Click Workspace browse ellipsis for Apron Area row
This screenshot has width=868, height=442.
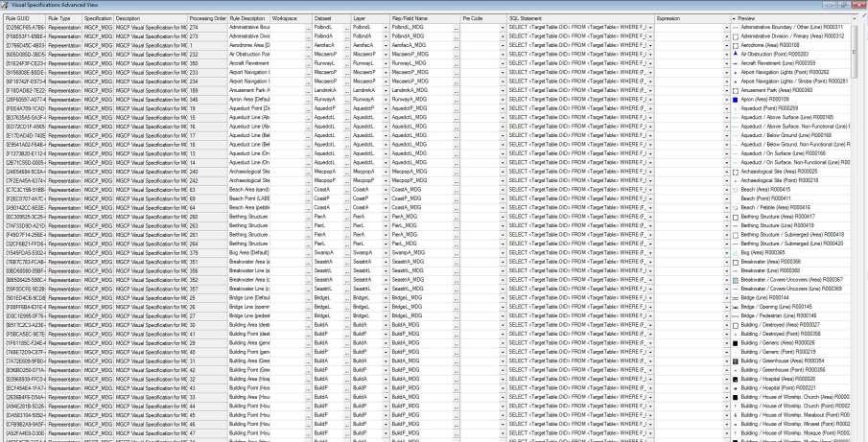point(308,100)
